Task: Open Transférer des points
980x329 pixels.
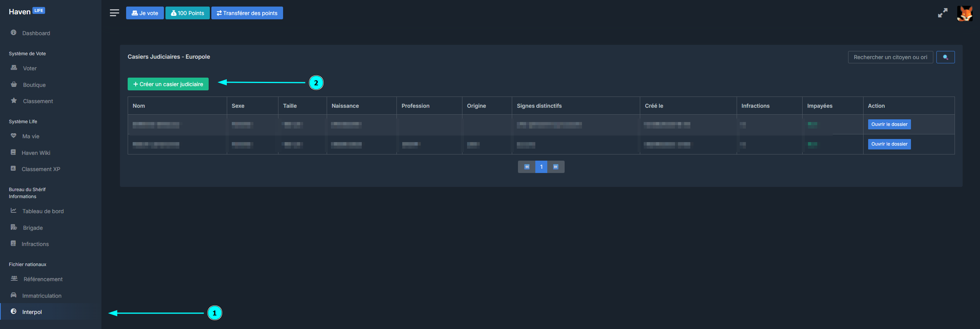Action: (247, 13)
